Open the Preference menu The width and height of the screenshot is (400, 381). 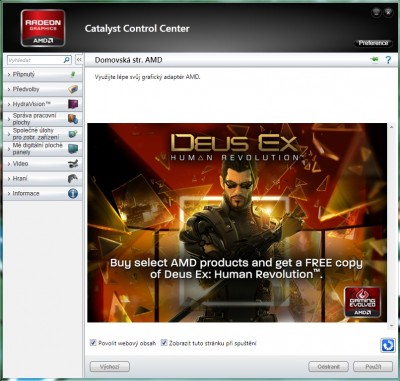[373, 43]
